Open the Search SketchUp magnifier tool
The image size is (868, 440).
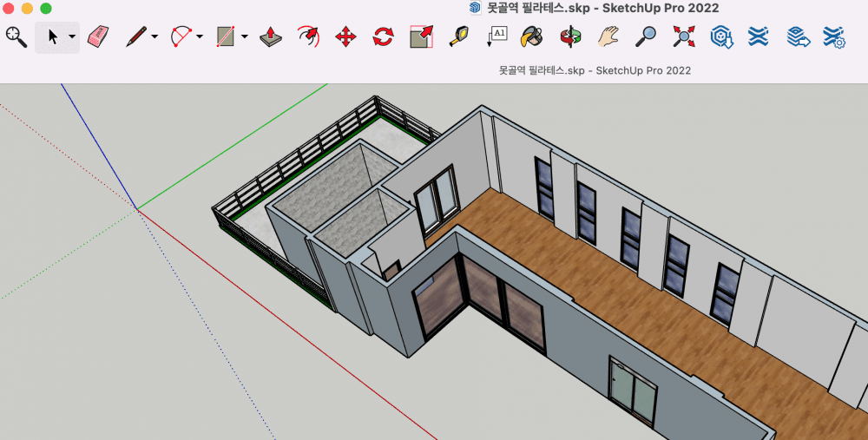tap(16, 37)
